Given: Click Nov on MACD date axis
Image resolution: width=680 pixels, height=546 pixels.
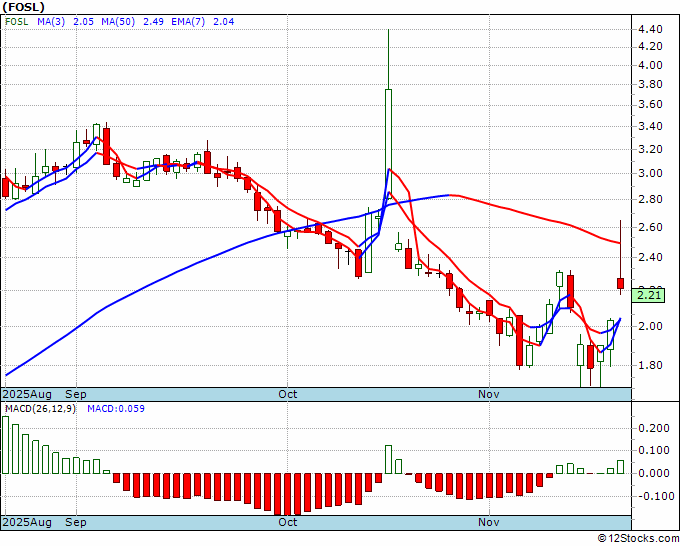Looking at the screenshot, I should click(x=489, y=522).
